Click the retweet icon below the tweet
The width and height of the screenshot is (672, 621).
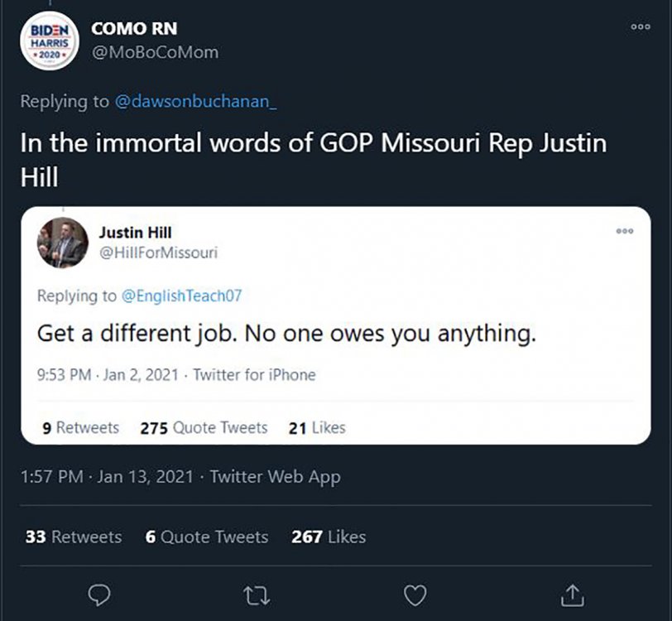(x=258, y=595)
